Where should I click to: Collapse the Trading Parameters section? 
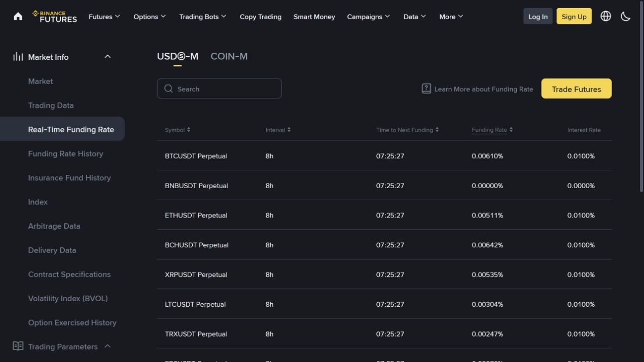[x=108, y=346]
